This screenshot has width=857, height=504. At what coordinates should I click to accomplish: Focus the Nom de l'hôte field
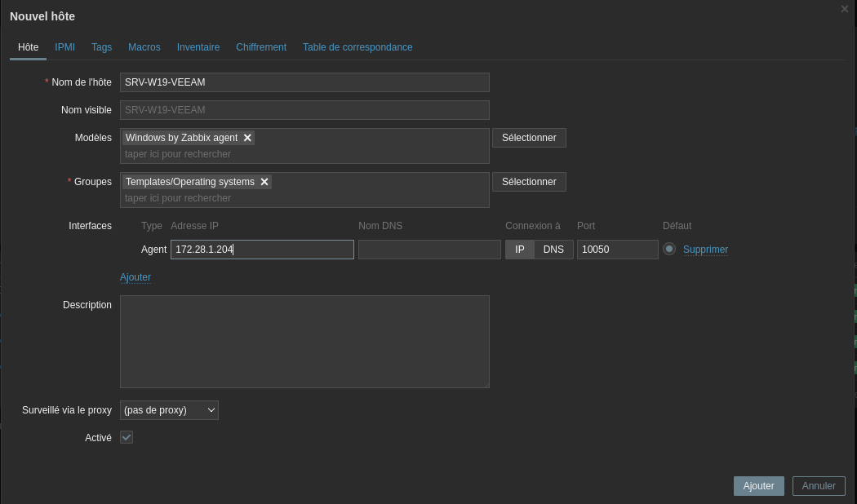304,82
